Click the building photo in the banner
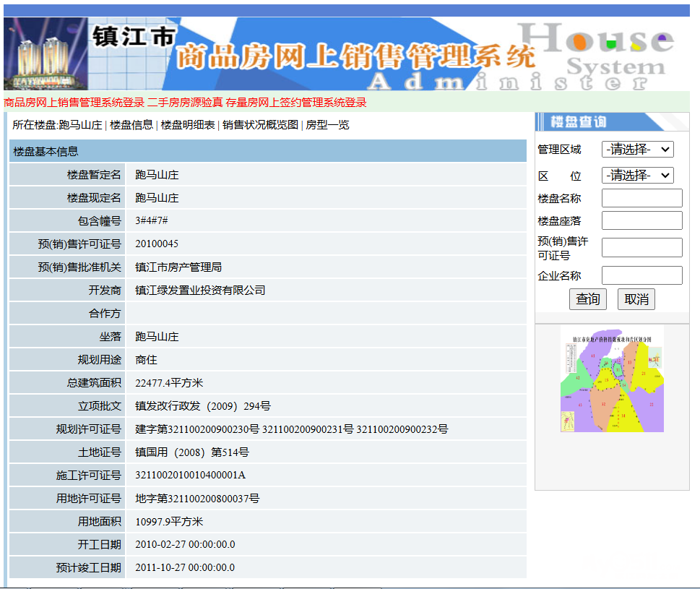Image resolution: width=700 pixels, height=589 pixels. click(46, 54)
